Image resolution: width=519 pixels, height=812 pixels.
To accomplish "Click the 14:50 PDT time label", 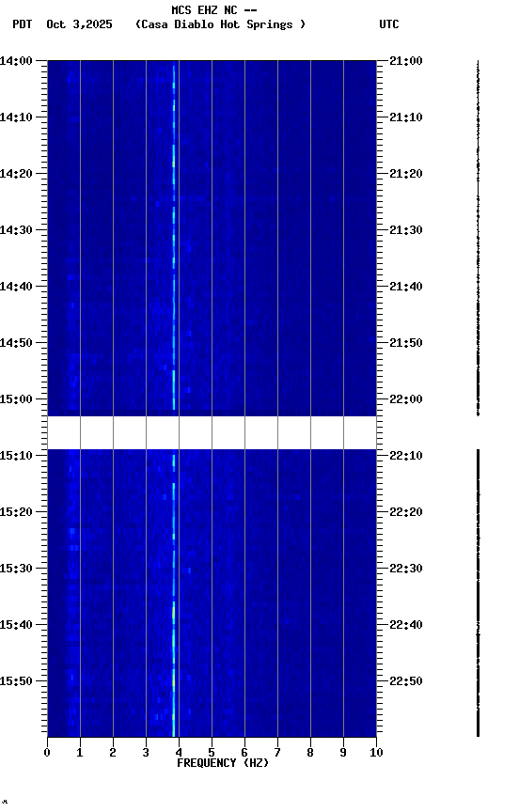I will [x=16, y=343].
